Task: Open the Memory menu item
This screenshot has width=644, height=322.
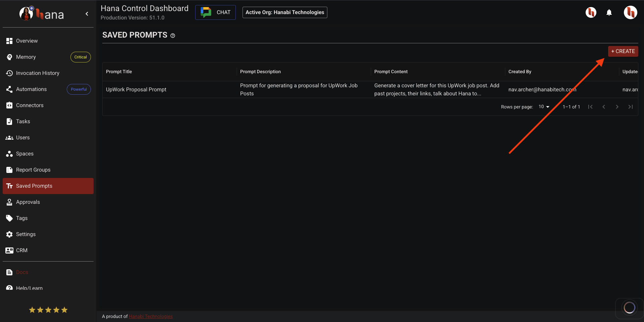Action: point(48,57)
